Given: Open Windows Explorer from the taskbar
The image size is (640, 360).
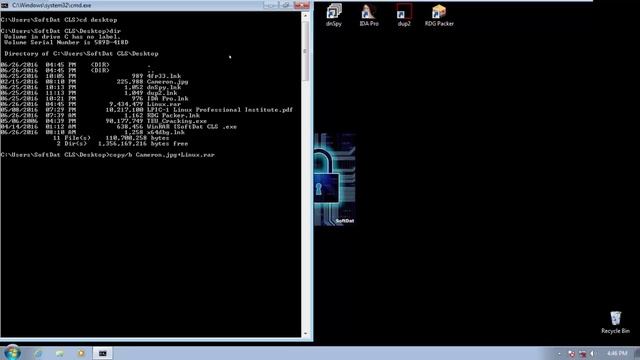Looking at the screenshot, I should [60, 353].
